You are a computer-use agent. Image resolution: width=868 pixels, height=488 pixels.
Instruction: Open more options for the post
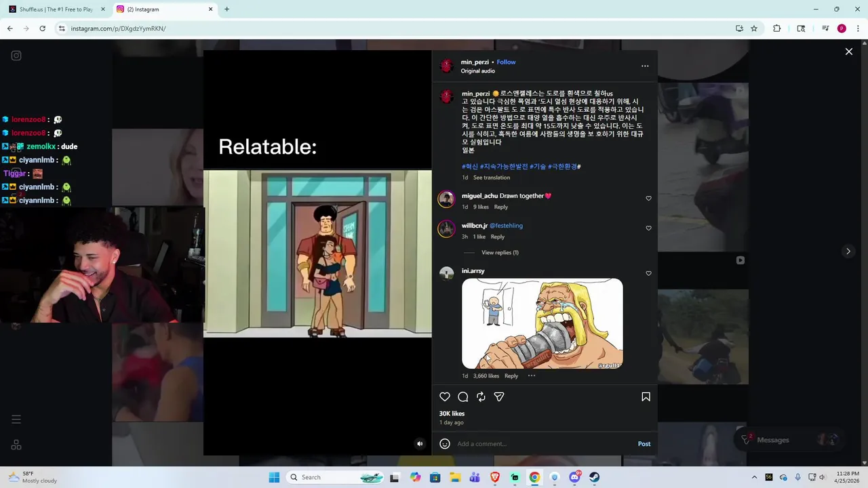click(645, 66)
